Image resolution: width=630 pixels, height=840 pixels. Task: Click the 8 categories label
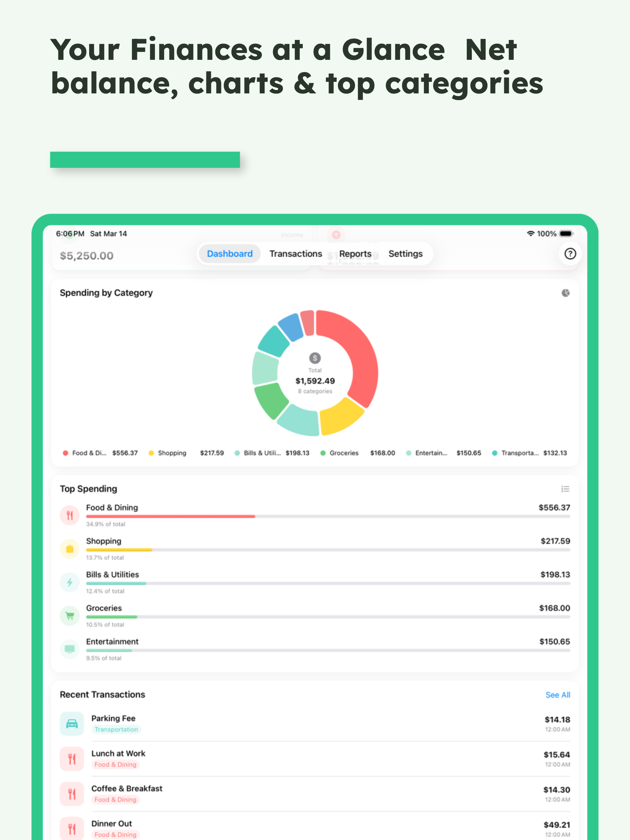tap(315, 391)
